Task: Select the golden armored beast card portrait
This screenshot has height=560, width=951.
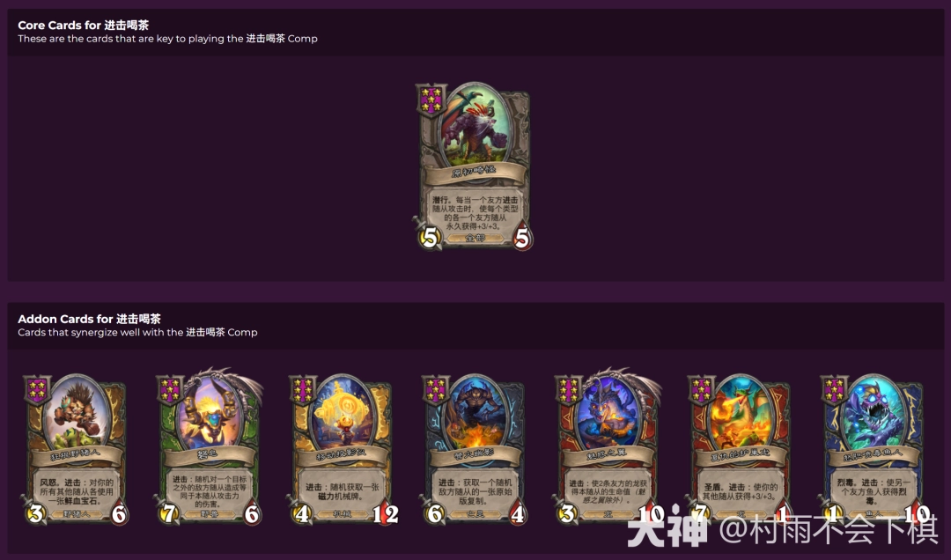Action: [210, 413]
